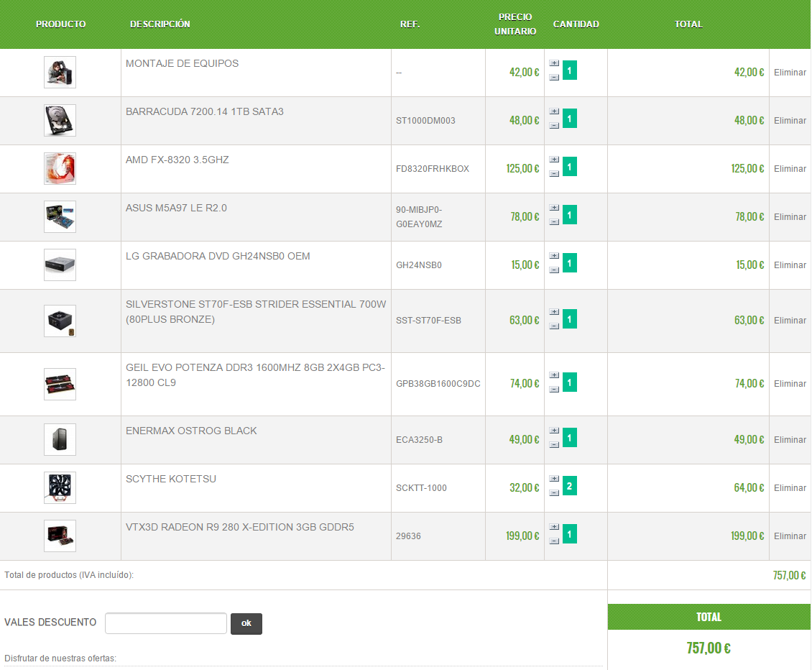
Task: Click Eliminar for LG GRABADORA DVD
Action: click(x=790, y=265)
